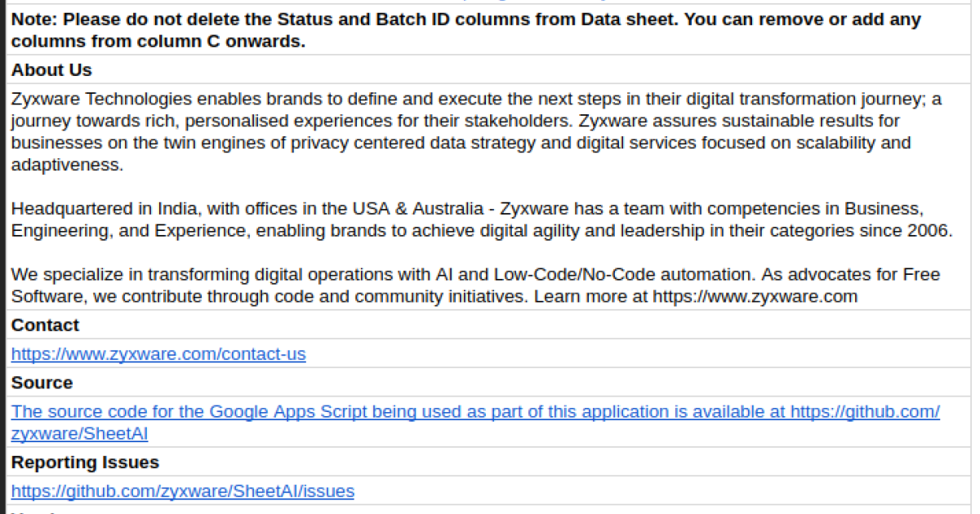
Task: Click the Reporting Issues heading cell
Action: click(x=85, y=463)
